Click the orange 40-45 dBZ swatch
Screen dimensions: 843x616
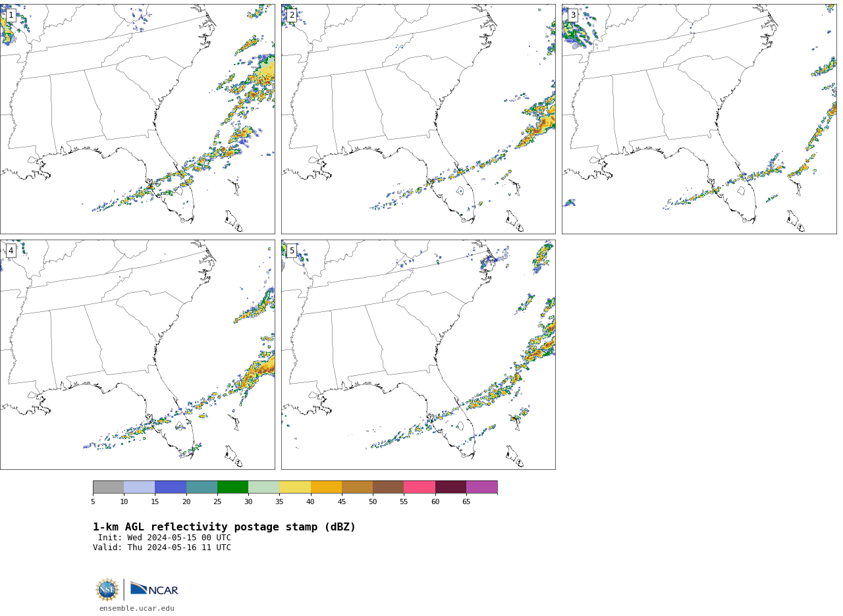(x=326, y=487)
